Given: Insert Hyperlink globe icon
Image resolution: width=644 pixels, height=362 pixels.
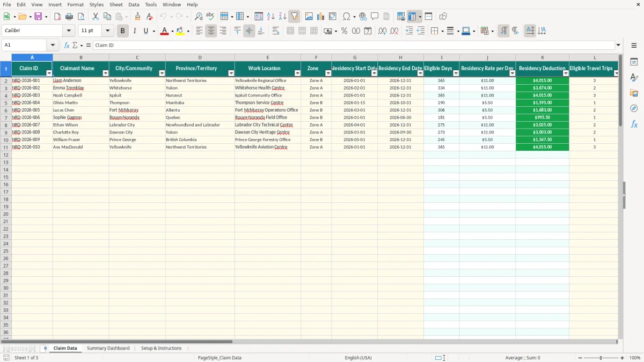Looking at the screenshot, I should [363, 17].
